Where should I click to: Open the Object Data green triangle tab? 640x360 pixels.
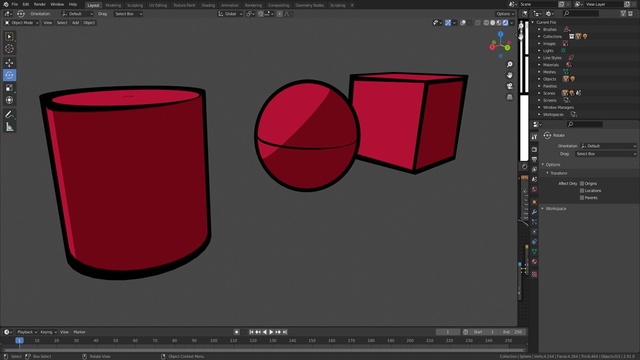coord(534,252)
